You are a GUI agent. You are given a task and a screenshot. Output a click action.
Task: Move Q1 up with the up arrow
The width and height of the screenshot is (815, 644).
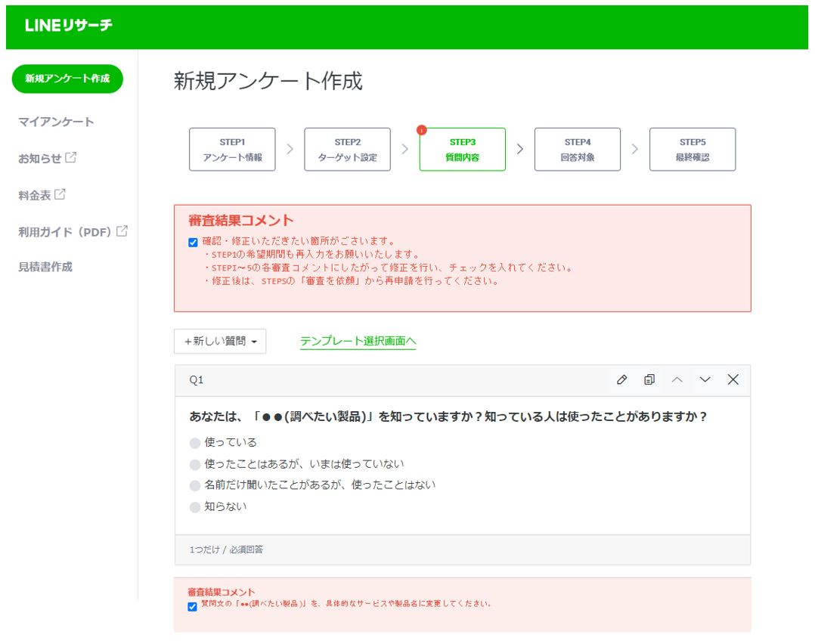pos(677,379)
